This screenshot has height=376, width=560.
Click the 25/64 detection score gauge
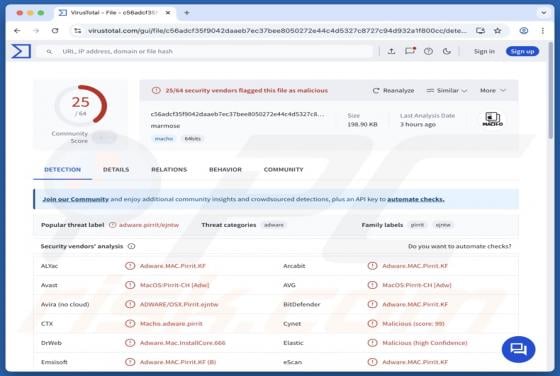81,105
